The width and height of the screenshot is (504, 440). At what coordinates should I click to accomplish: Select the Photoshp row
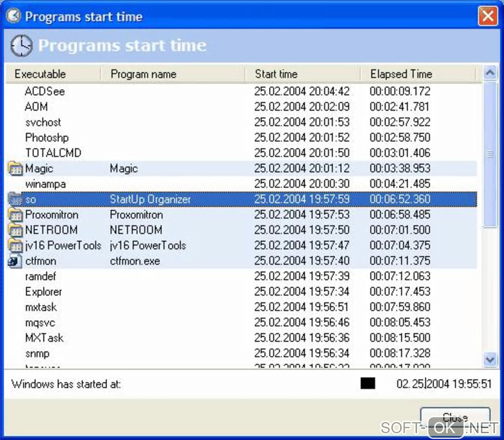pos(242,137)
